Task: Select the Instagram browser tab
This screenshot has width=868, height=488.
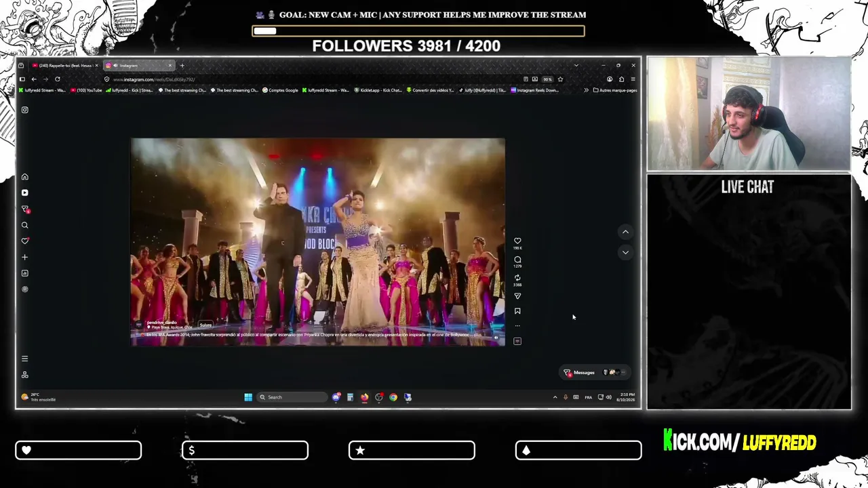Action: pos(138,66)
